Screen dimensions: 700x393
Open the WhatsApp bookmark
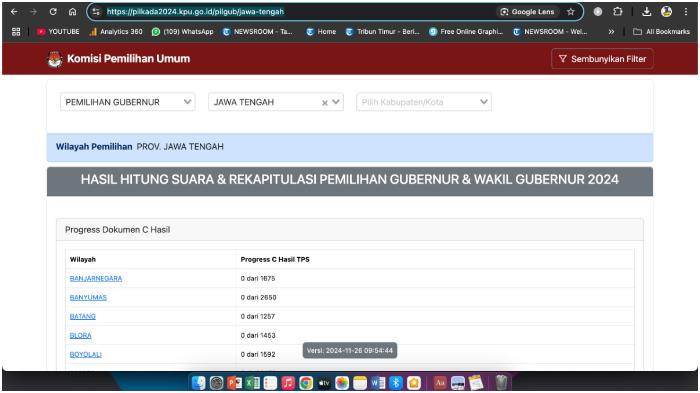(183, 32)
